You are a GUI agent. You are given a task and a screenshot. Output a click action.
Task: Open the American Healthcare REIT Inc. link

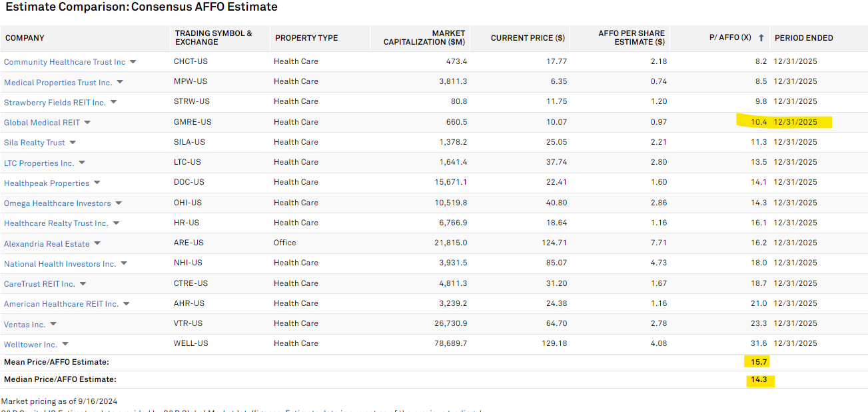pos(61,304)
